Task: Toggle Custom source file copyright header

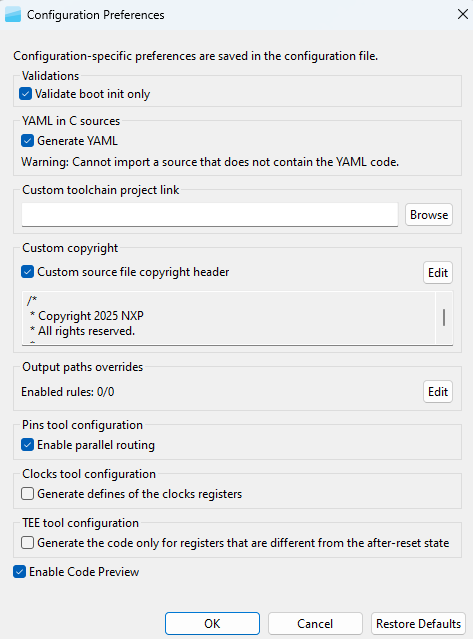Action: [x=27, y=271]
